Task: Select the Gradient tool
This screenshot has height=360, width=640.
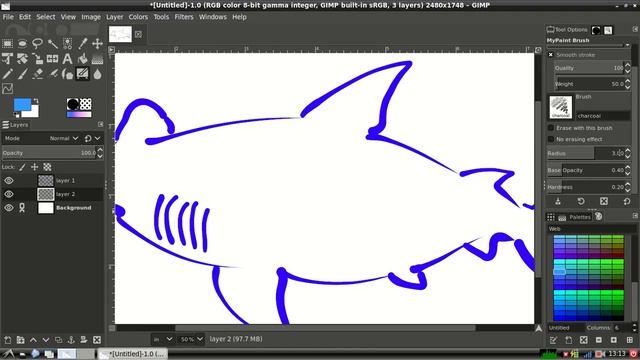Action: pos(97,59)
